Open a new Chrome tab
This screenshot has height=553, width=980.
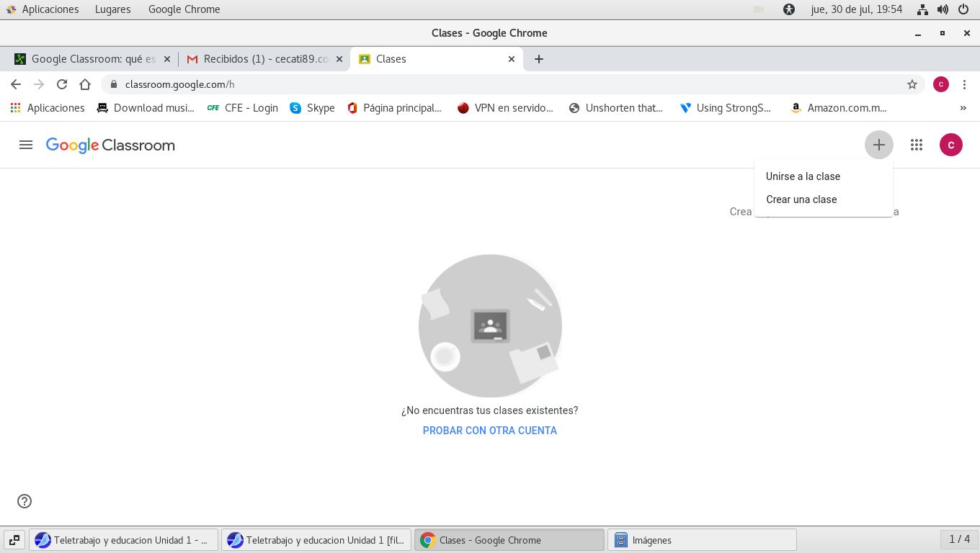coord(539,59)
